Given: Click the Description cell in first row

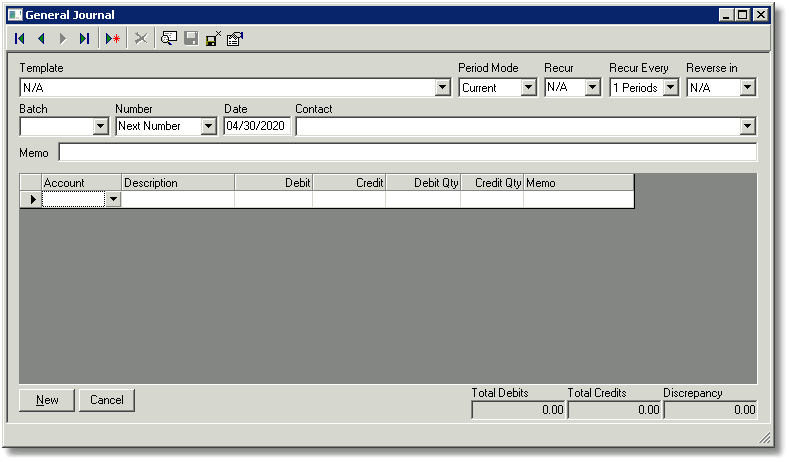Looking at the screenshot, I should tap(178, 199).
